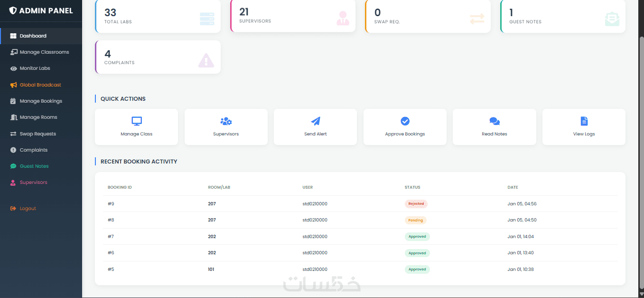Click the person icon on Supervisors card
644x298 pixels.
click(x=343, y=19)
